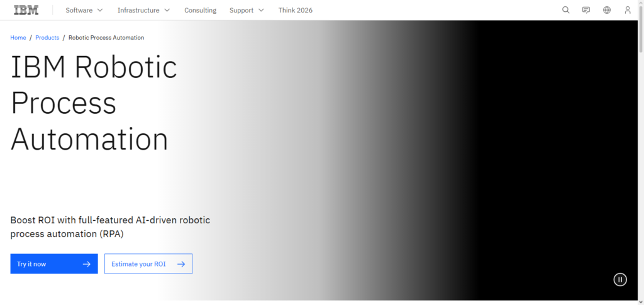Open the user profile icon
Viewport: 644px width, 305px height.
click(627, 10)
